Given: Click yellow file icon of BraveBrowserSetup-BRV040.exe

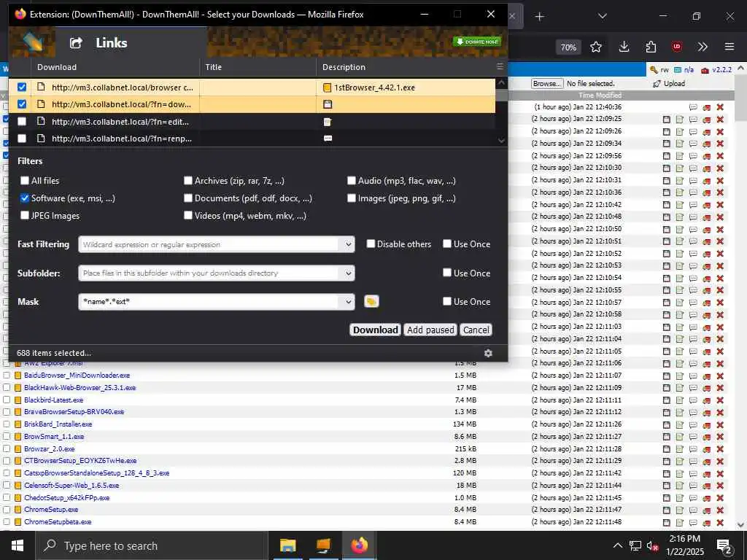Looking at the screenshot, I should pyautogui.click(x=18, y=412).
